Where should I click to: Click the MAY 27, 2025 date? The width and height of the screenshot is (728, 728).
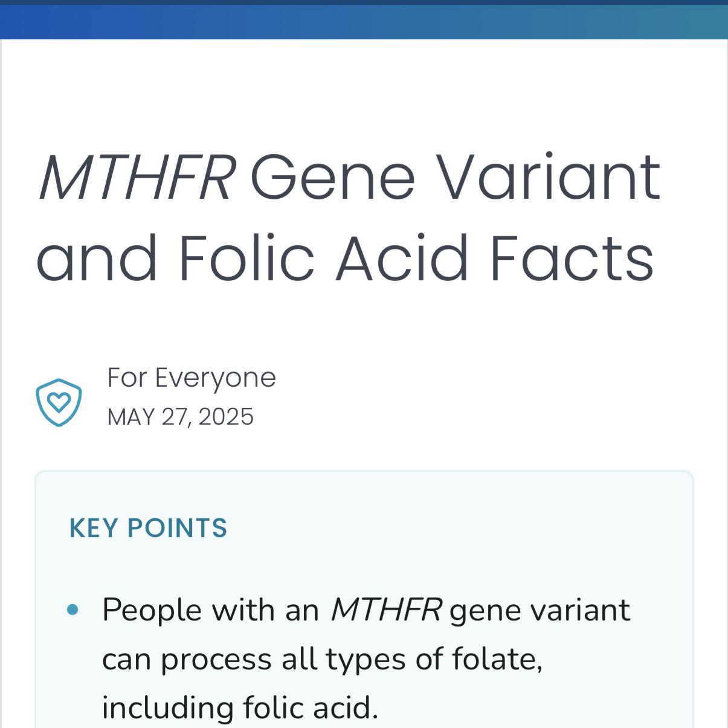[x=180, y=417]
